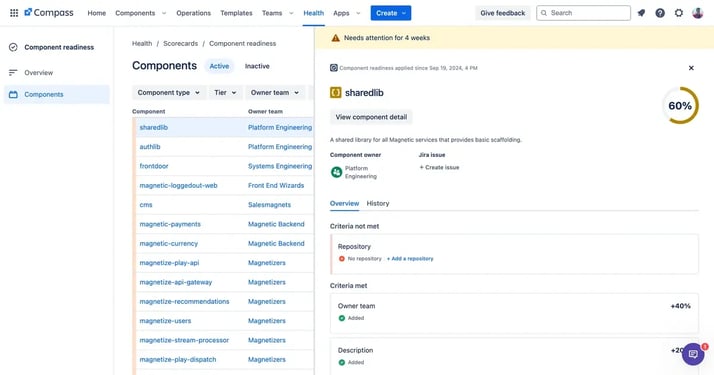Open magnetize-api-gateway component
The height and width of the screenshot is (375, 714).
click(176, 282)
